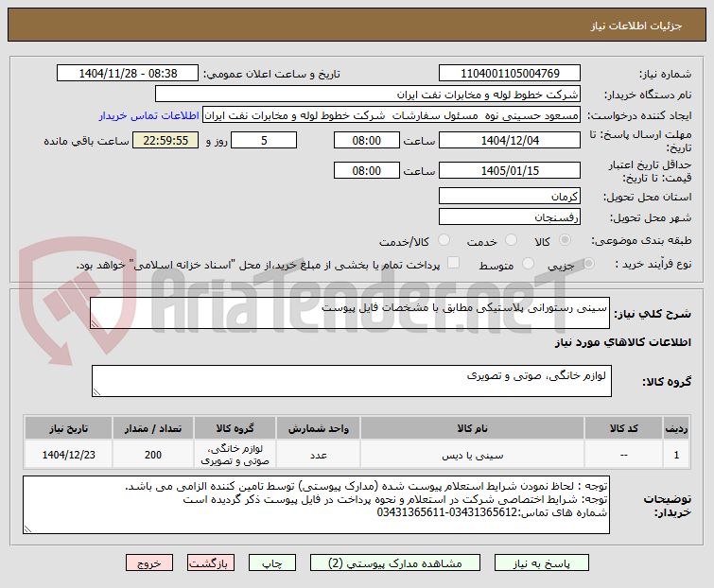Click the گروه کالا table column header

pos(235,428)
